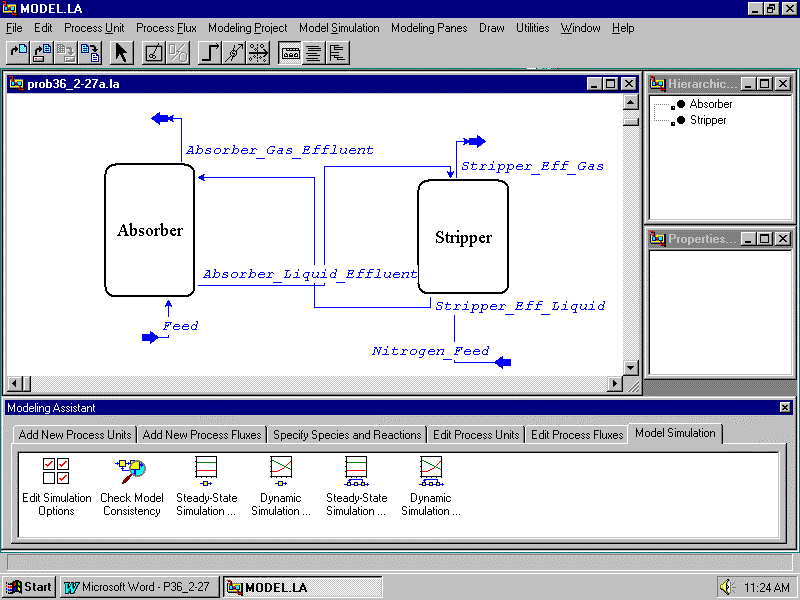
Task: Click the hierarchical tree layout toolbar icon
Action: pyautogui.click(x=337, y=53)
